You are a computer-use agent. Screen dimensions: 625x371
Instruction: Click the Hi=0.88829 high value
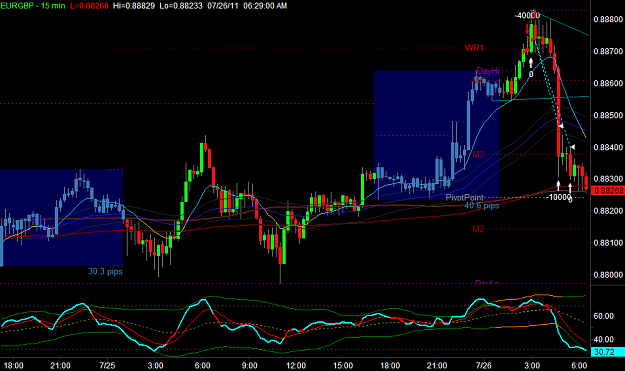pyautogui.click(x=134, y=6)
